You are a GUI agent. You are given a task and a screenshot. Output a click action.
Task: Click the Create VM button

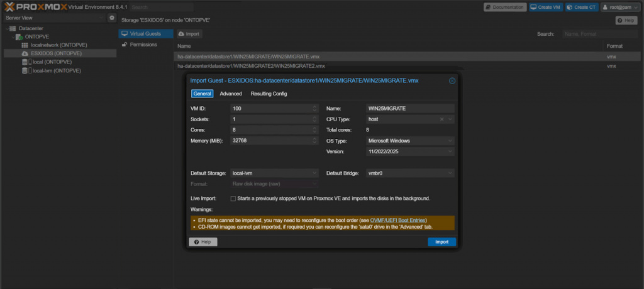click(546, 7)
